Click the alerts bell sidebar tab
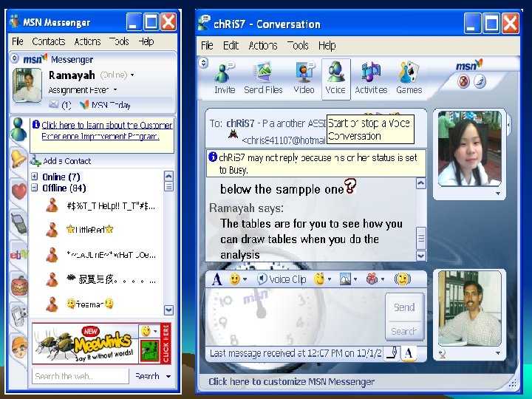The height and width of the screenshot is (399, 532). click(x=18, y=159)
